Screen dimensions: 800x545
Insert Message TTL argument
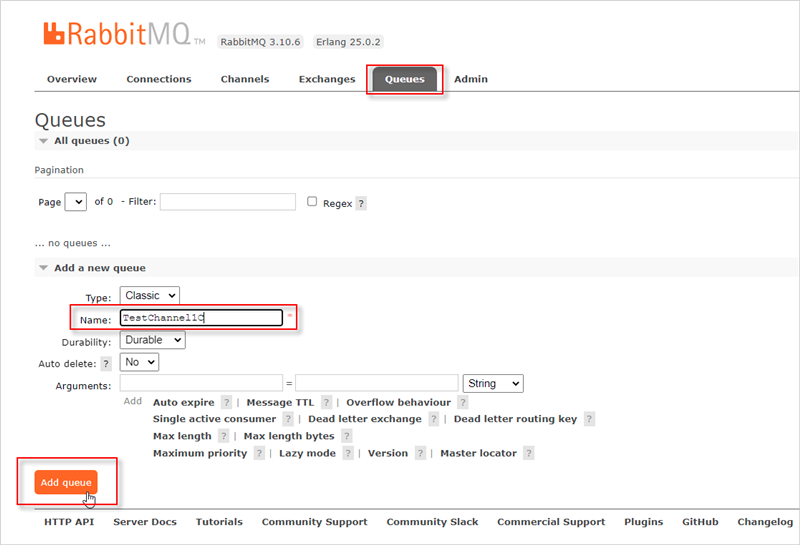click(280, 403)
